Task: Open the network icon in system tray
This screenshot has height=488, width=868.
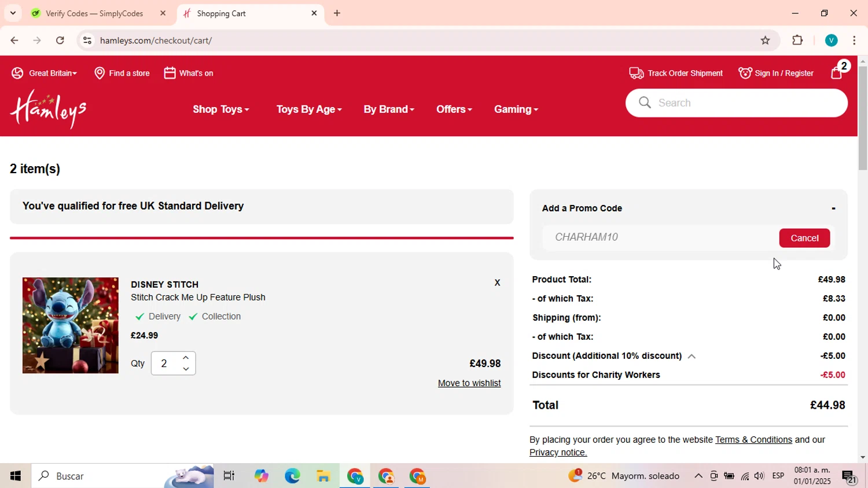Action: coord(745,476)
